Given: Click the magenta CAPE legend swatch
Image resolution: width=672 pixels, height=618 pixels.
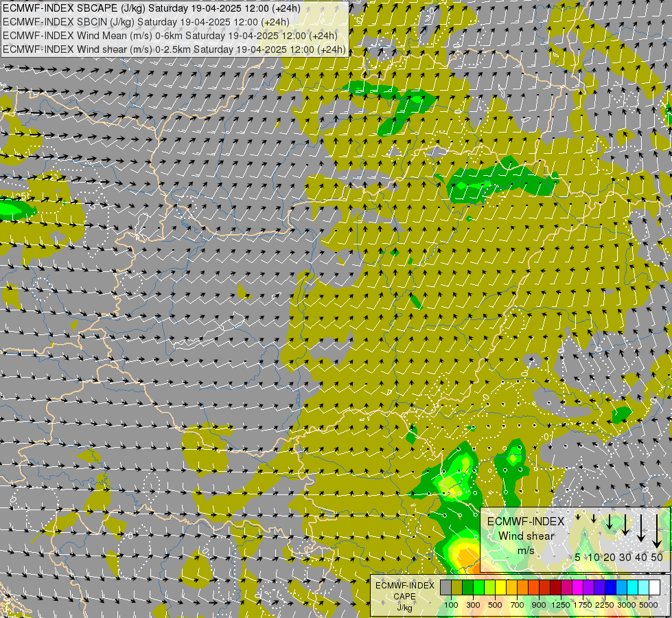Looking at the screenshot, I should pyautogui.click(x=578, y=587).
